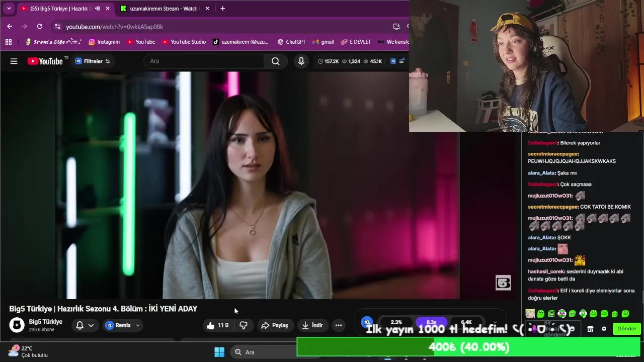
Task: Open secretmioracpagee's name on 'COK TATOI BE KOMIK'
Action: (x=553, y=207)
